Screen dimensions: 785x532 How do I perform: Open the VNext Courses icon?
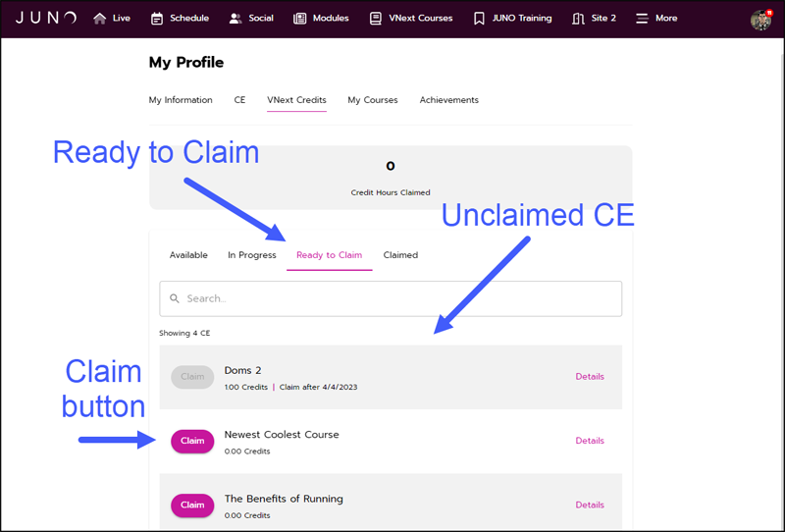coord(376,19)
